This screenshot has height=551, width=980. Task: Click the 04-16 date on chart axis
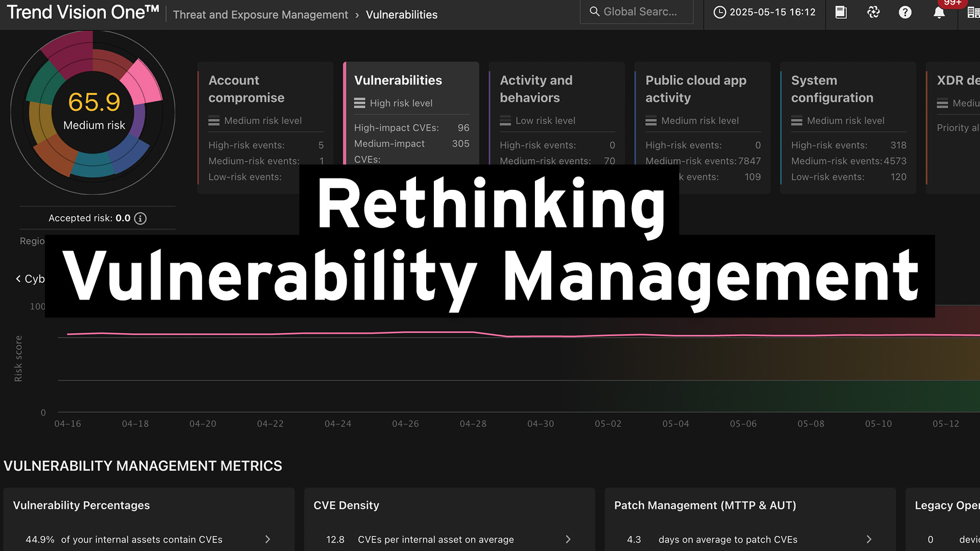67,423
